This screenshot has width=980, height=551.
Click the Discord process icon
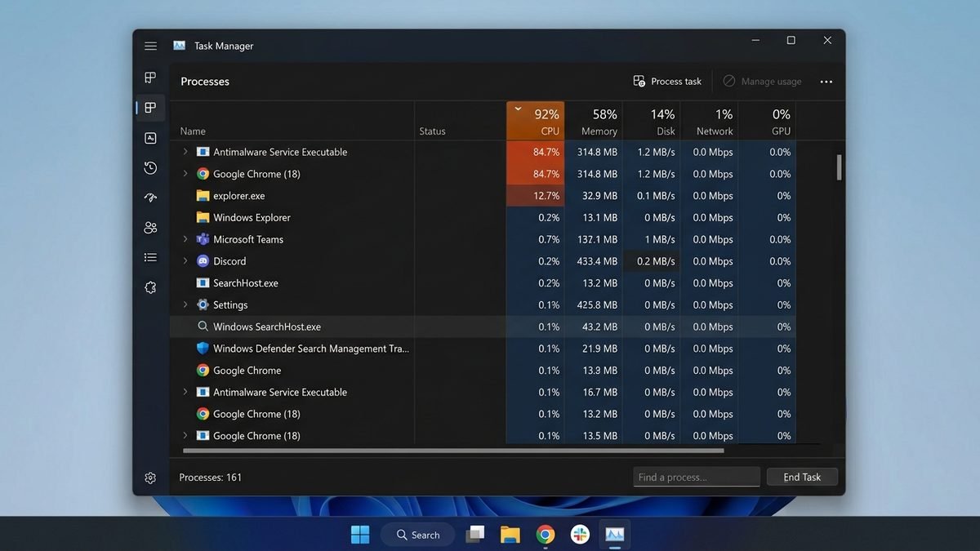coord(203,261)
